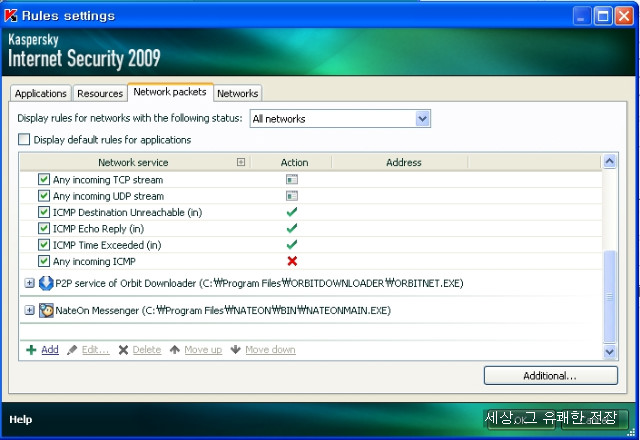Open the Additional... settings button

coord(551,376)
